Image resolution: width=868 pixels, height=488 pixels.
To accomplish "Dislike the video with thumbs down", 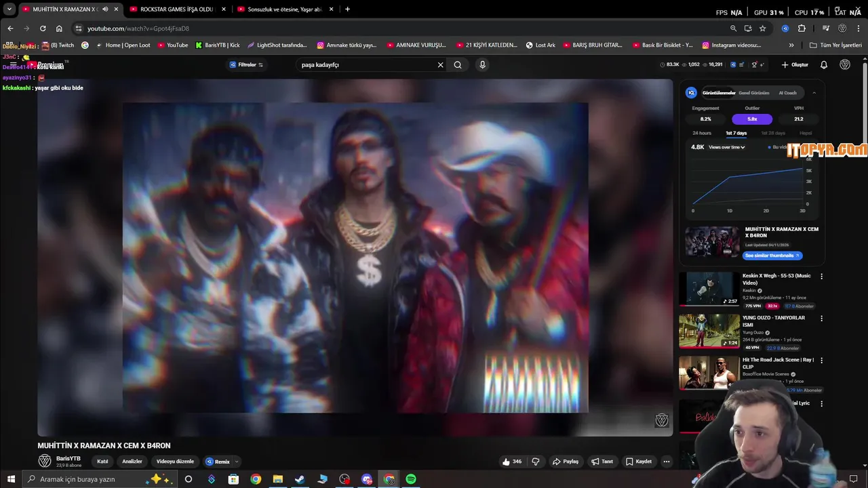I will point(536,462).
